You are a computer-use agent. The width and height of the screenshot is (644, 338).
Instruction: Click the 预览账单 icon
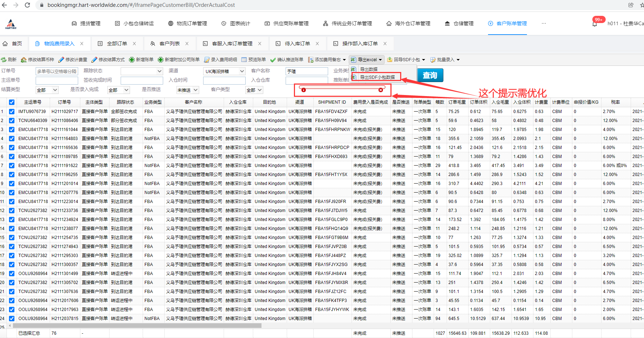pos(244,60)
